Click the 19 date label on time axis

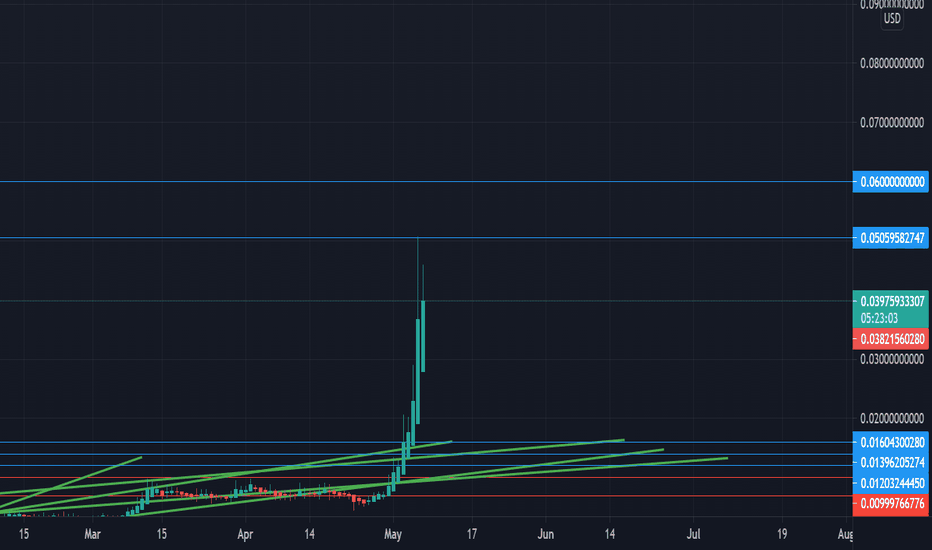tap(782, 534)
